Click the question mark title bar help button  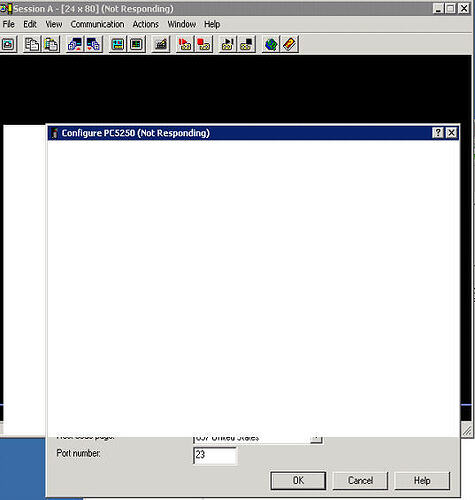[x=438, y=133]
